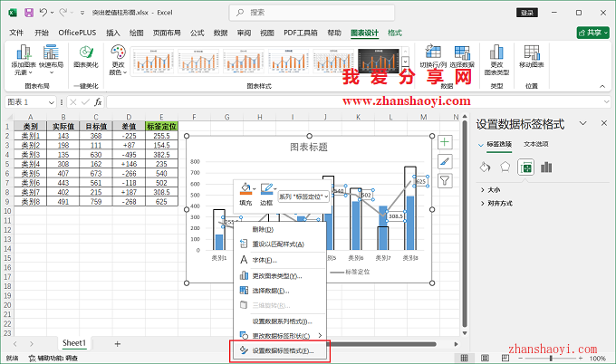Expand the formula bar chevron

tap(607, 102)
